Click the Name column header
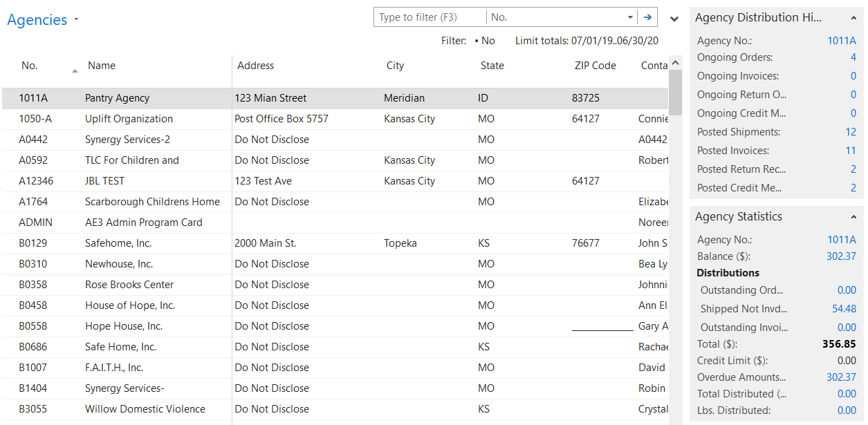Viewport: 868px width, 425px height. tap(102, 66)
